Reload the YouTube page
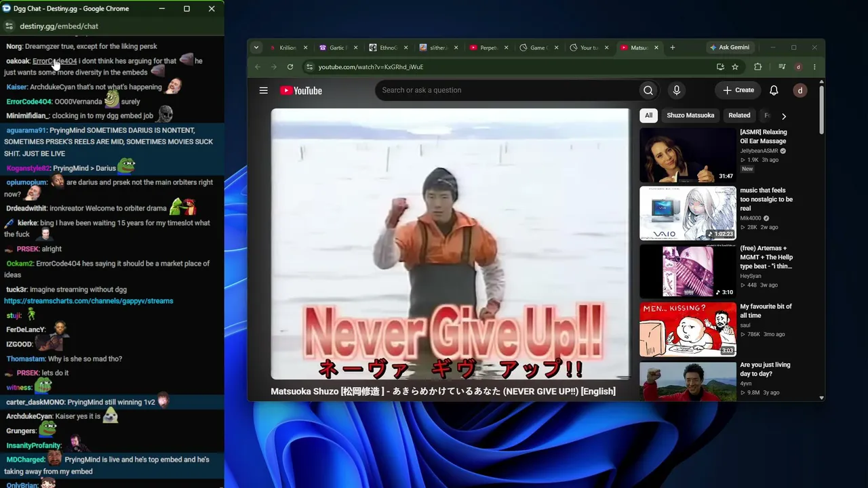The height and width of the screenshot is (488, 868). pos(290,67)
